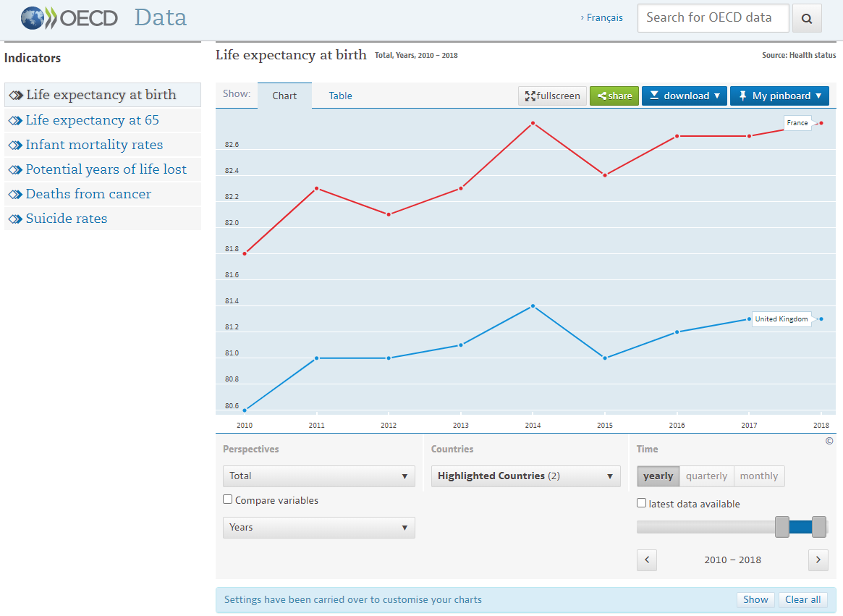Go to the previous time range arrow
This screenshot has height=616, width=843.
coord(647,560)
